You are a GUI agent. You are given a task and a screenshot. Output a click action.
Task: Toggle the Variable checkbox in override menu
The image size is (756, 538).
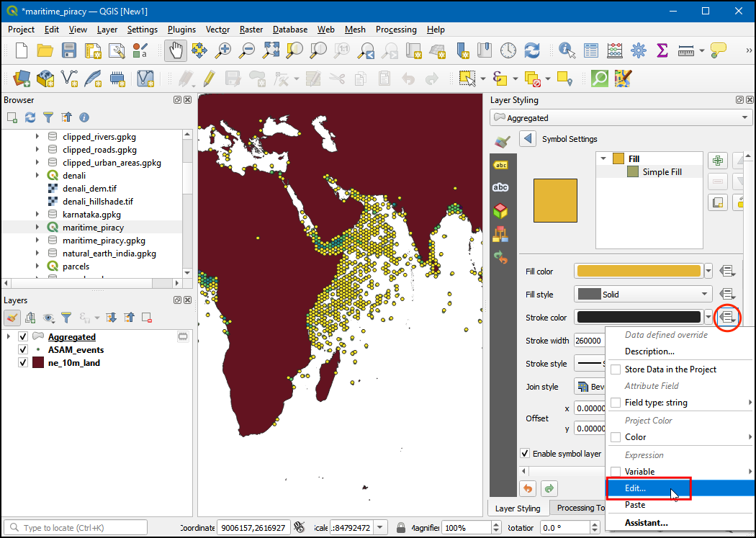(616, 472)
